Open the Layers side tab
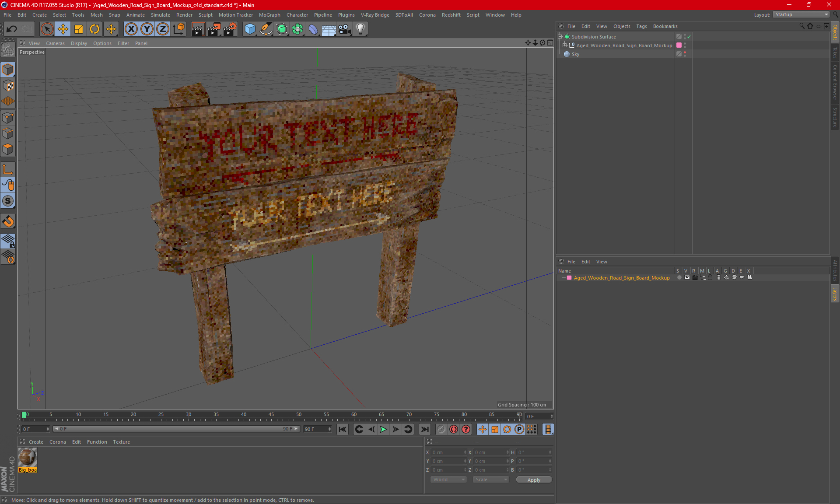 click(x=835, y=294)
